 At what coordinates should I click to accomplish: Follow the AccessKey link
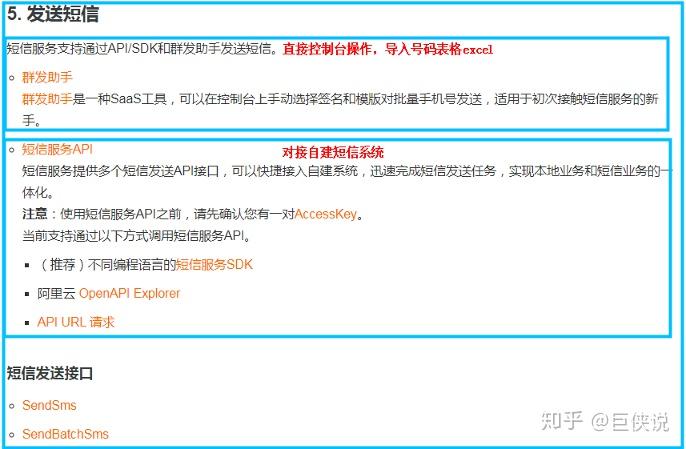(x=326, y=214)
